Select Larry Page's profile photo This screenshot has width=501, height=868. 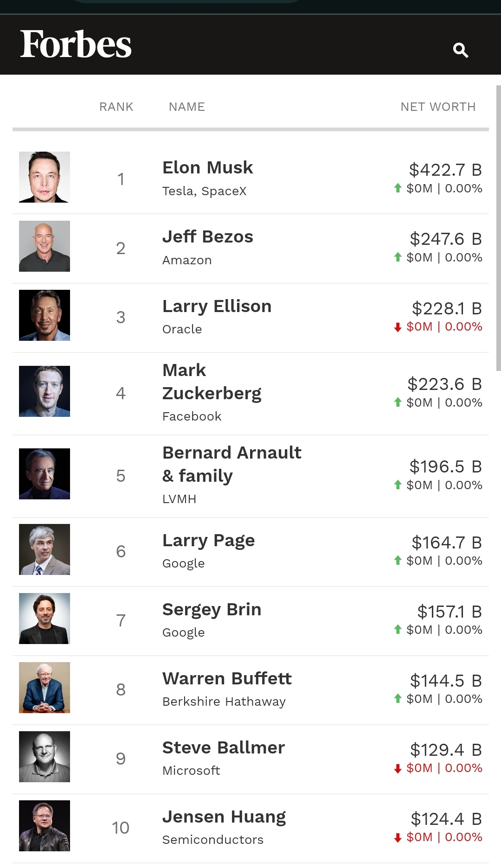pos(45,549)
